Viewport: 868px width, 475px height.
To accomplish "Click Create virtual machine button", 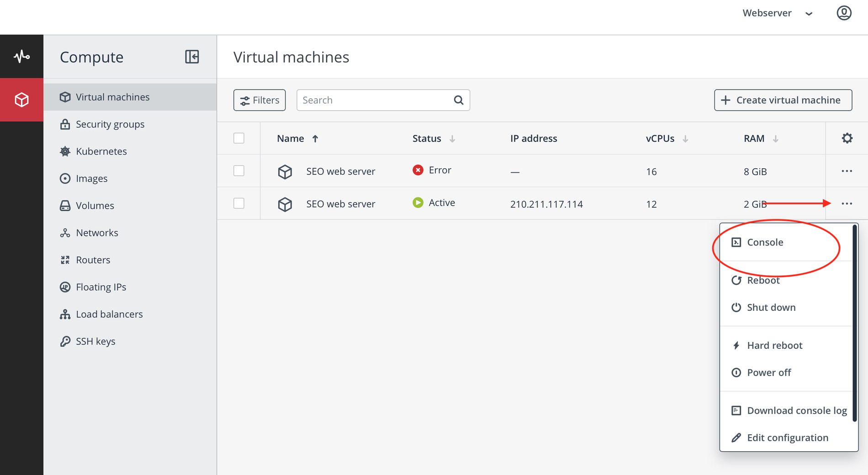I will point(783,100).
